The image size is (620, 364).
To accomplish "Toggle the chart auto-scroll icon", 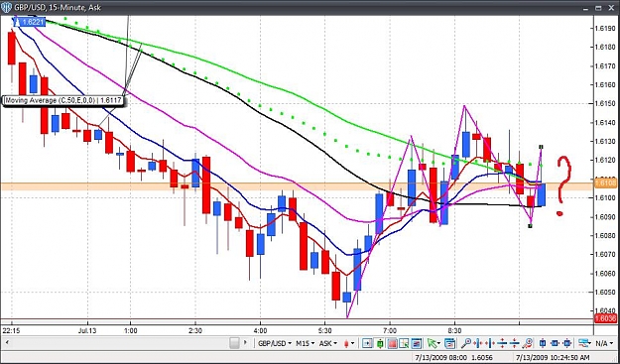I will pos(367,343).
